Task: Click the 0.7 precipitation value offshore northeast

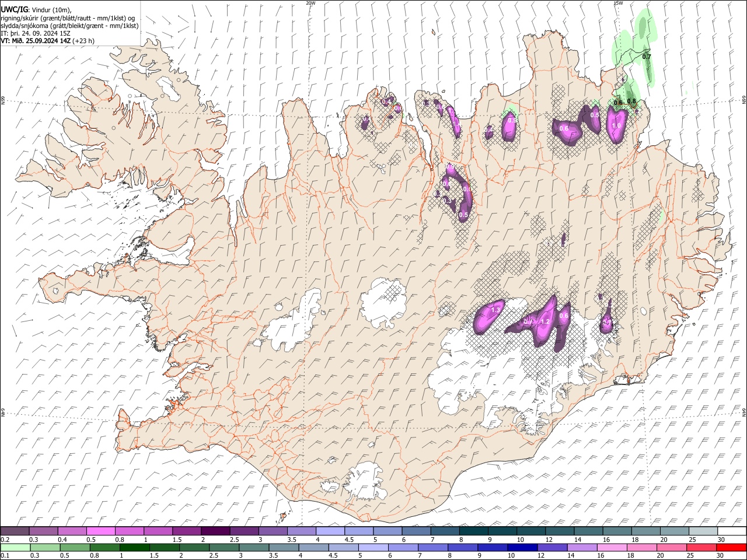Action: 646,57
